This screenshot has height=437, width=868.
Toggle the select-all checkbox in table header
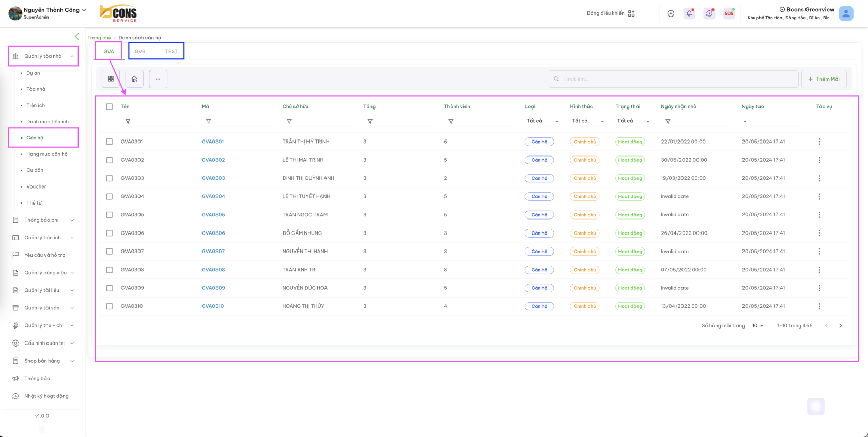(110, 106)
